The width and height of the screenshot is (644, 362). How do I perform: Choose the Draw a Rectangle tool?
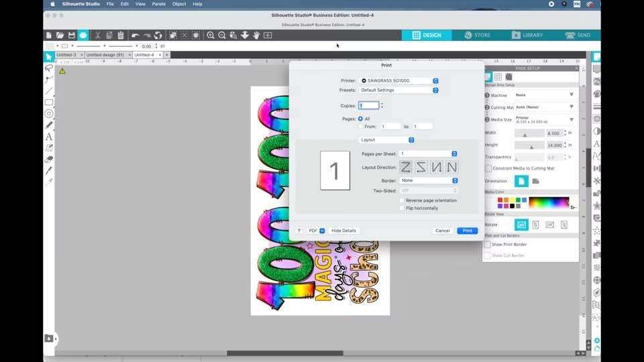pos(49,102)
